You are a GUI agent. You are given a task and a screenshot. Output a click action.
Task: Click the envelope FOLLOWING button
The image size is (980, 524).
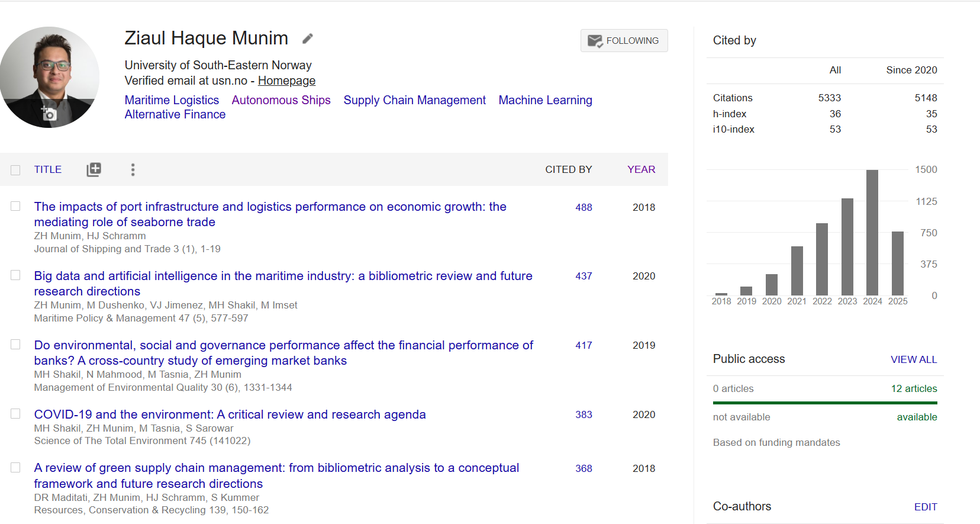(x=624, y=41)
